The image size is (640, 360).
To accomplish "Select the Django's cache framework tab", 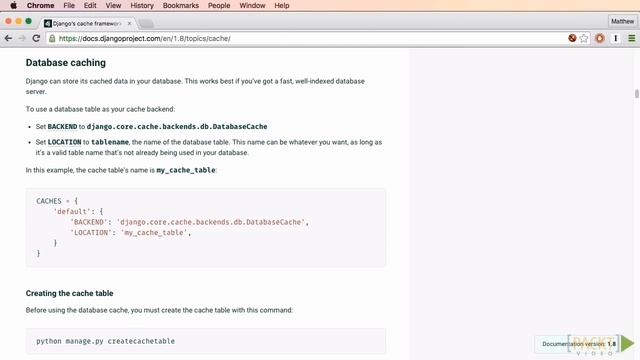I will tap(87, 24).
